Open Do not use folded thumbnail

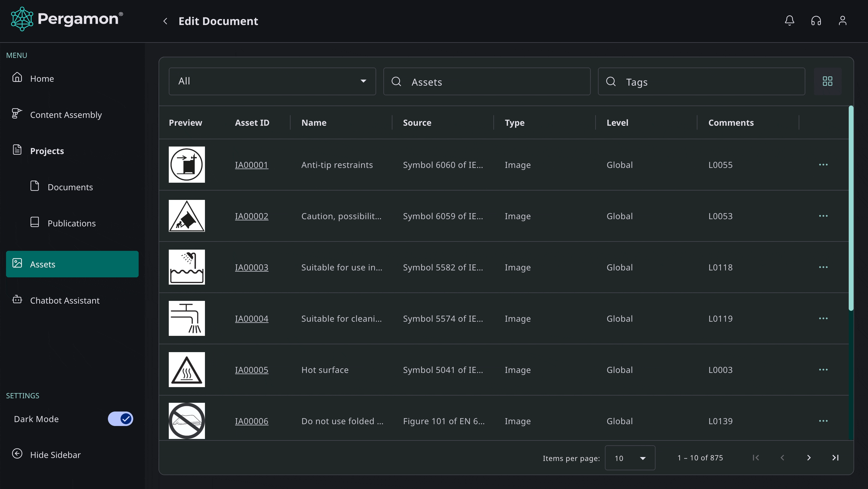coord(187,421)
